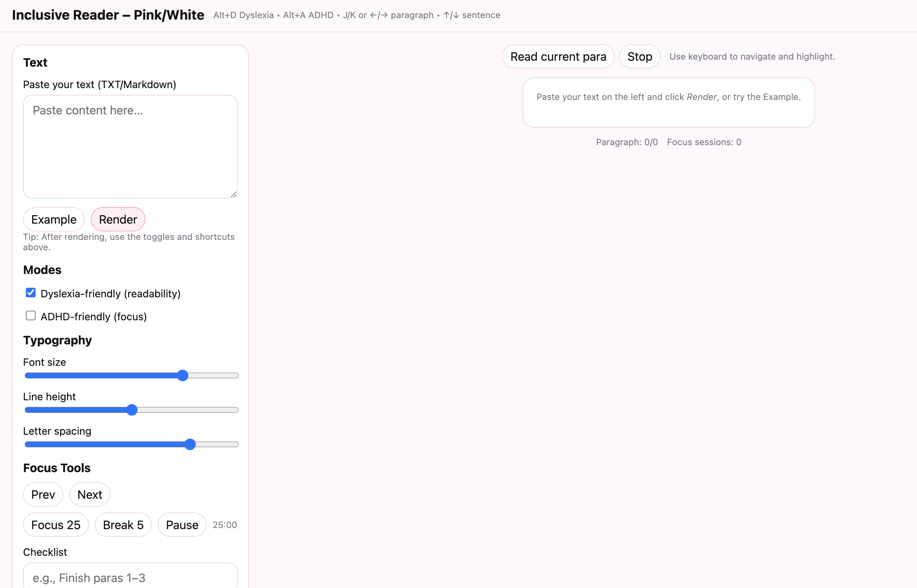This screenshot has height=588, width=917.
Task: Click the Checklist input field
Action: click(130, 577)
